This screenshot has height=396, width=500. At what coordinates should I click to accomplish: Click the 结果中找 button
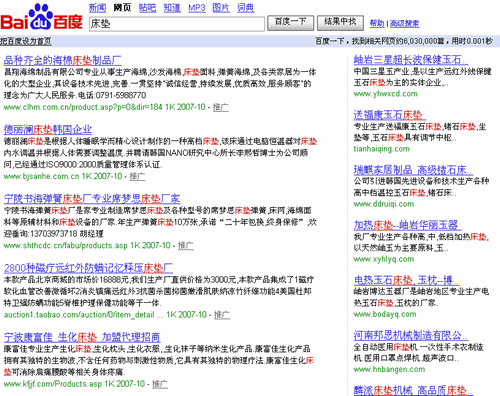pos(340,23)
